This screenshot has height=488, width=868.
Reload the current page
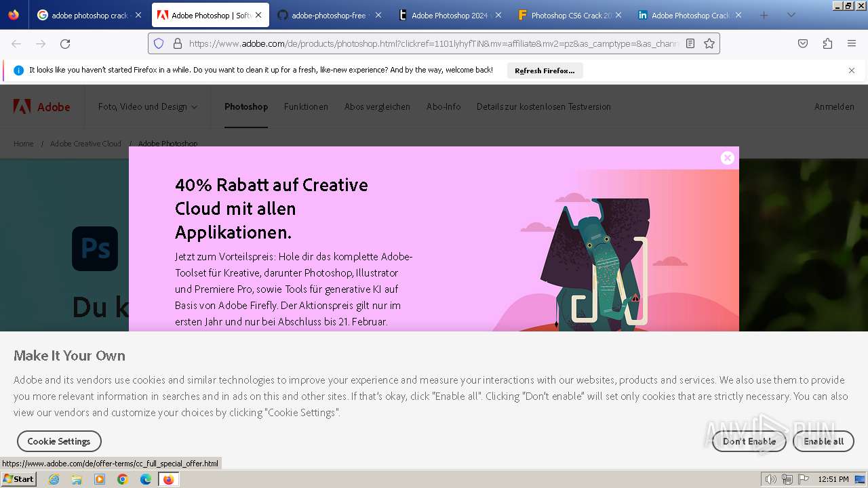(x=65, y=43)
